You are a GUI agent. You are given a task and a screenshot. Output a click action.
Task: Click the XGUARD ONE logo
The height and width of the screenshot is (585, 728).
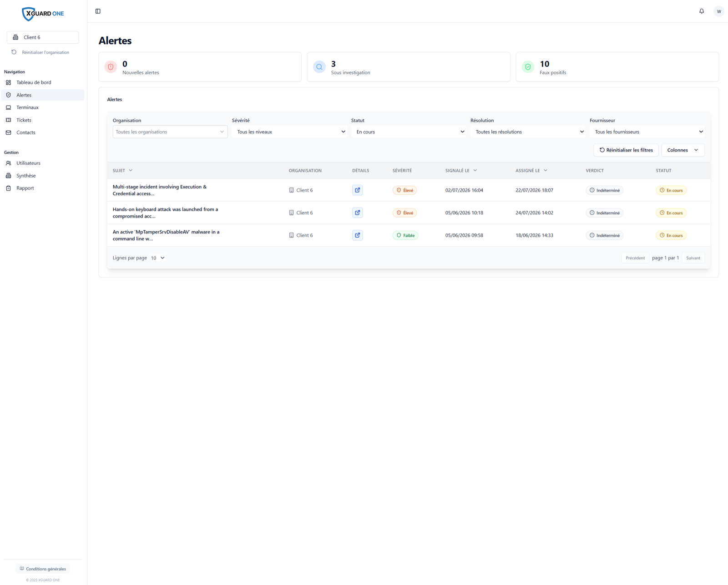point(43,14)
